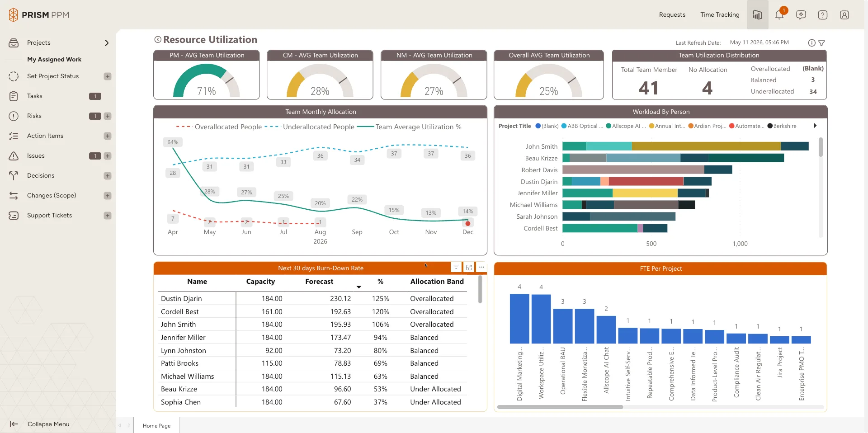868x433 pixels.
Task: Add a new Support Ticket with plus icon
Action: 108,216
